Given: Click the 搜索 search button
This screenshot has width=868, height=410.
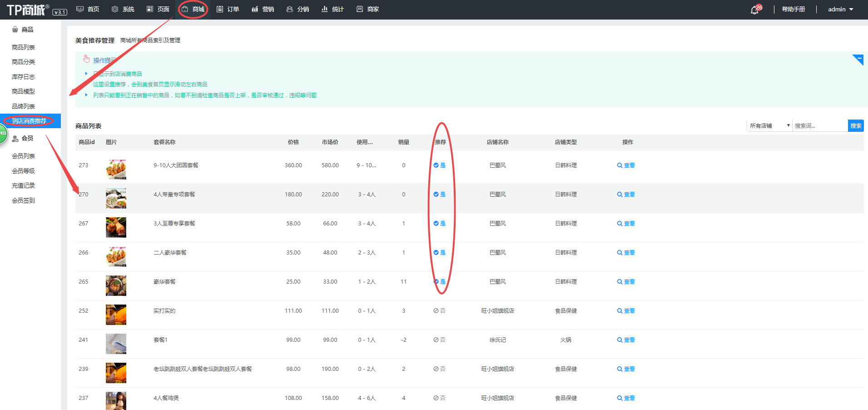Looking at the screenshot, I should pyautogui.click(x=855, y=125).
